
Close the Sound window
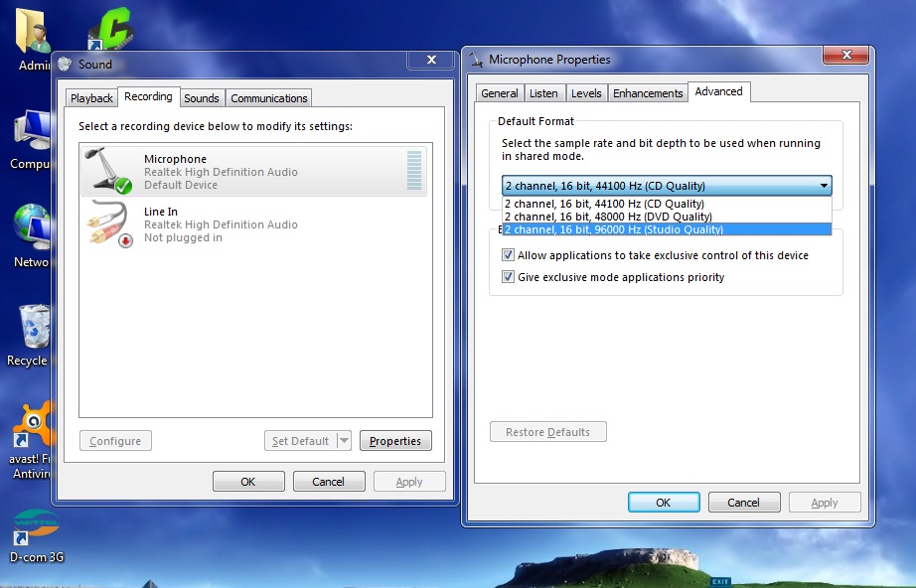point(432,60)
